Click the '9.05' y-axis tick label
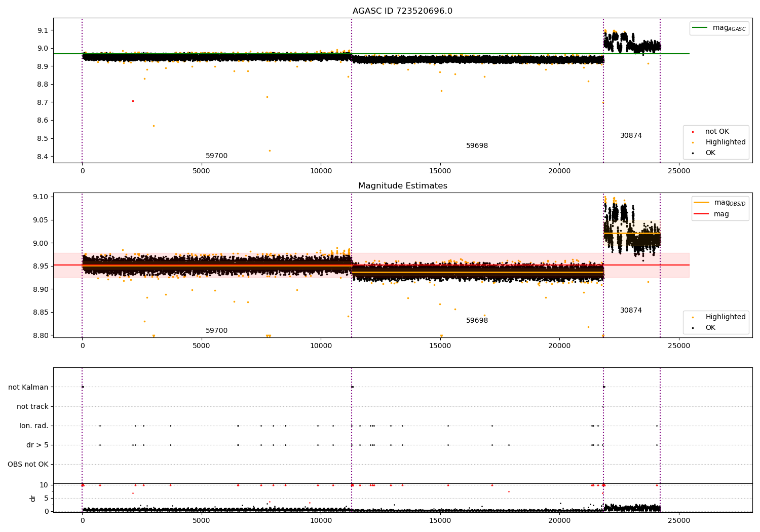The width and height of the screenshot is (760, 532). (41, 220)
